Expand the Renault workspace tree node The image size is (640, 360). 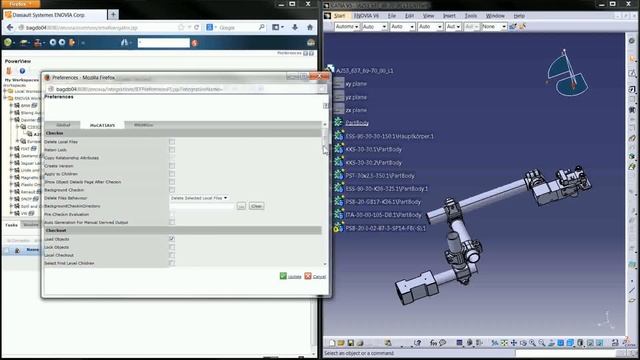tap(11, 192)
